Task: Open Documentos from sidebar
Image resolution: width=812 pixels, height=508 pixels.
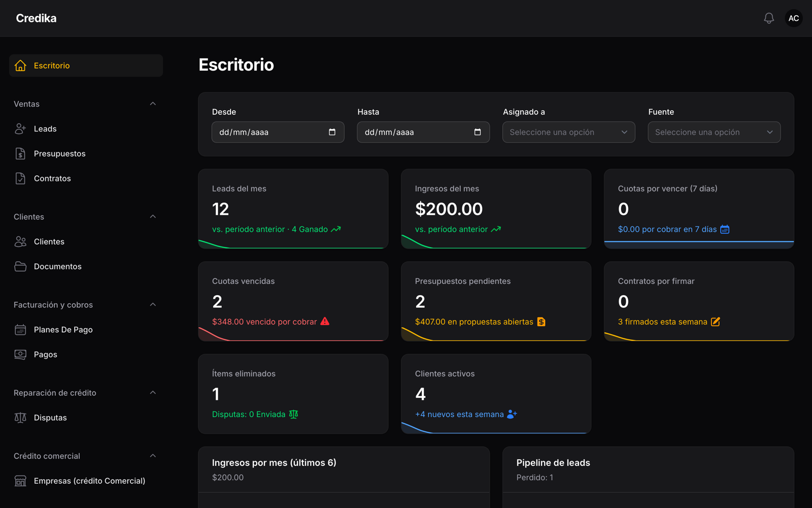Action: pyautogui.click(x=86, y=266)
